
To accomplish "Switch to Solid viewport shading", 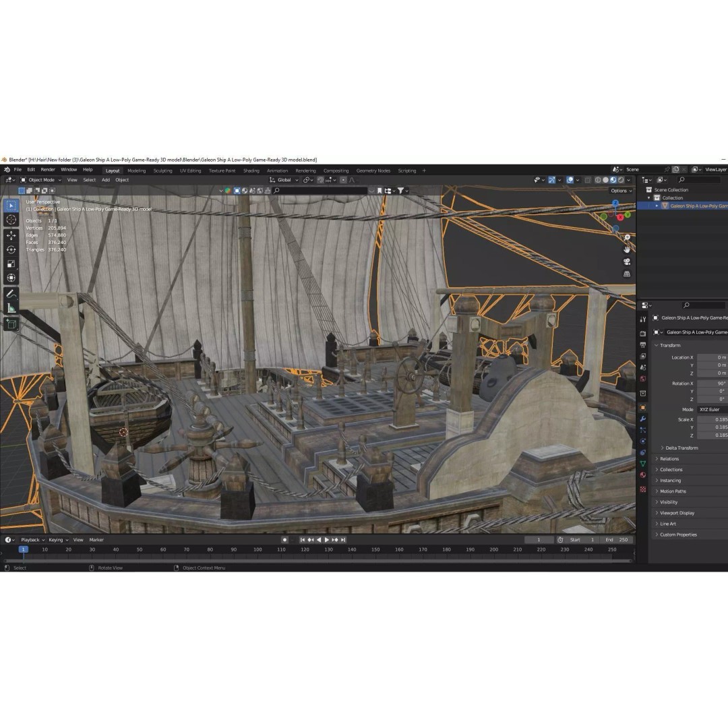I will tap(605, 180).
